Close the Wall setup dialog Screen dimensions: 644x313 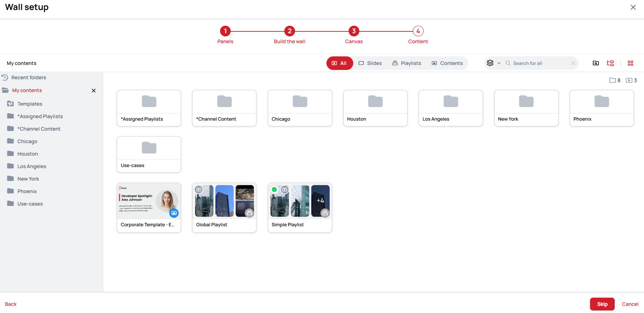[x=633, y=7]
